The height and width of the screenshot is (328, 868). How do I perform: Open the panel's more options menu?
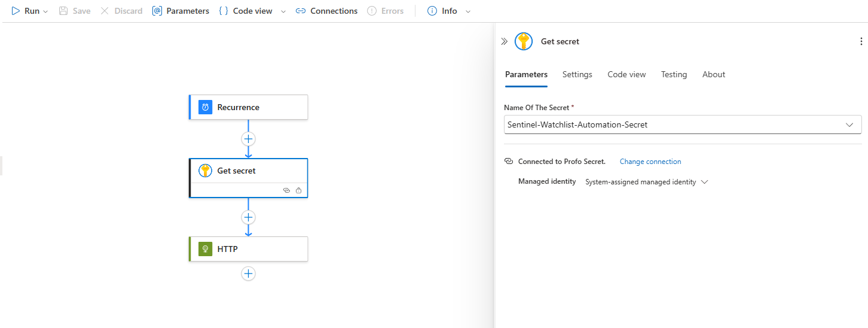861,41
